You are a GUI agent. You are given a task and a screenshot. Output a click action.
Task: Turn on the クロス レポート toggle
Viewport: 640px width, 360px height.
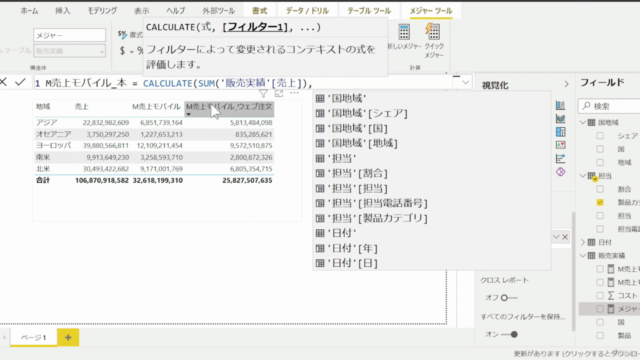point(509,298)
